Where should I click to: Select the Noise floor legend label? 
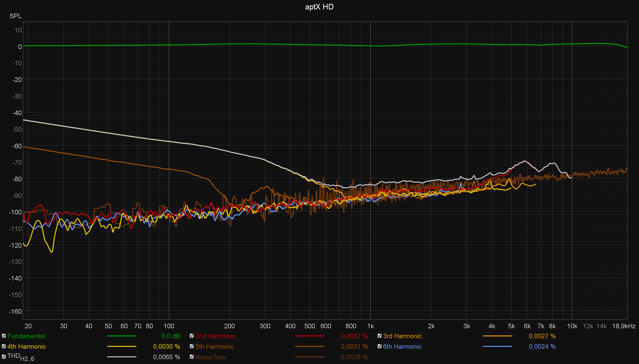click(211, 357)
